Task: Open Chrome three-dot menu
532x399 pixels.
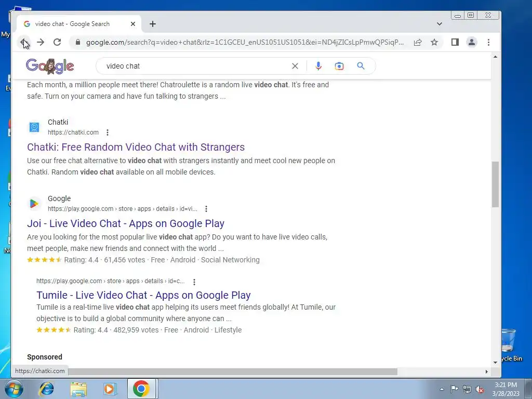Action: click(x=488, y=42)
